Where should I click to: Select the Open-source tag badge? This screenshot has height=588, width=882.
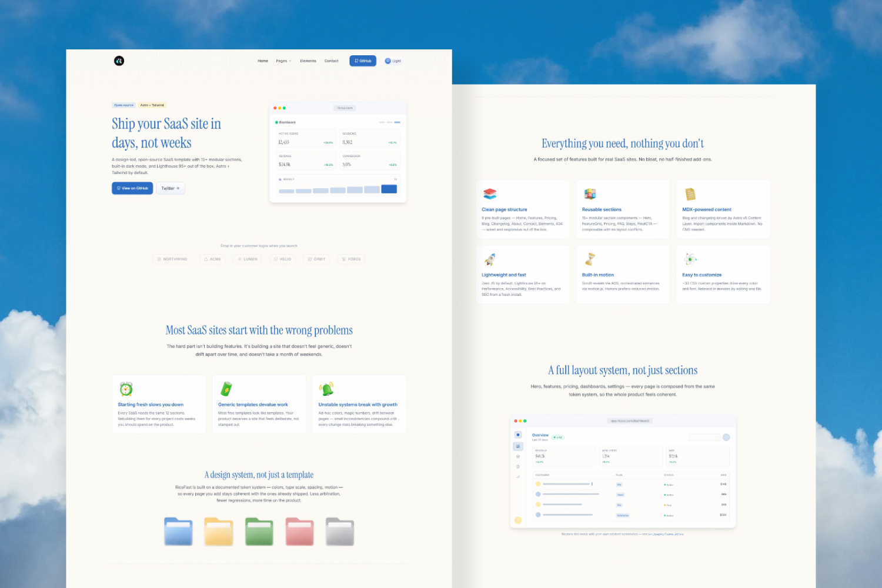pos(124,105)
